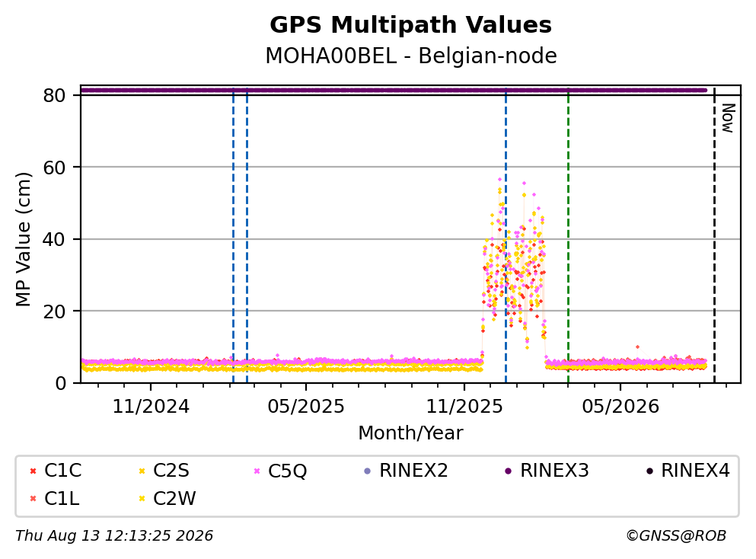Click the RINEX2 legend dot
The image size is (756, 559).
[x=368, y=471]
